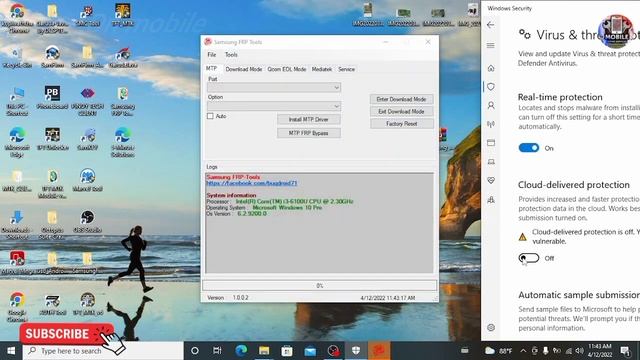Open the notification center icon
The image size is (640, 360).
[625, 351]
